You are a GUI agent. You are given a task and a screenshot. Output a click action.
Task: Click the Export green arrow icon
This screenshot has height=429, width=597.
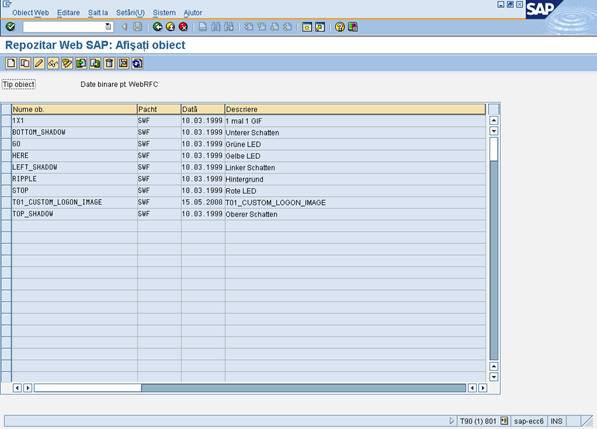pyautogui.click(x=95, y=63)
